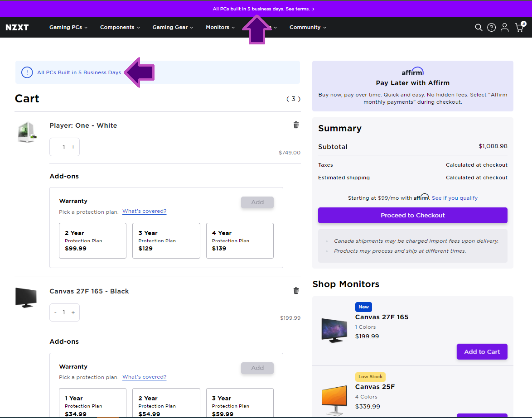Open Canvas 25F image in Shop Monitors
532x418 pixels.
(x=334, y=400)
